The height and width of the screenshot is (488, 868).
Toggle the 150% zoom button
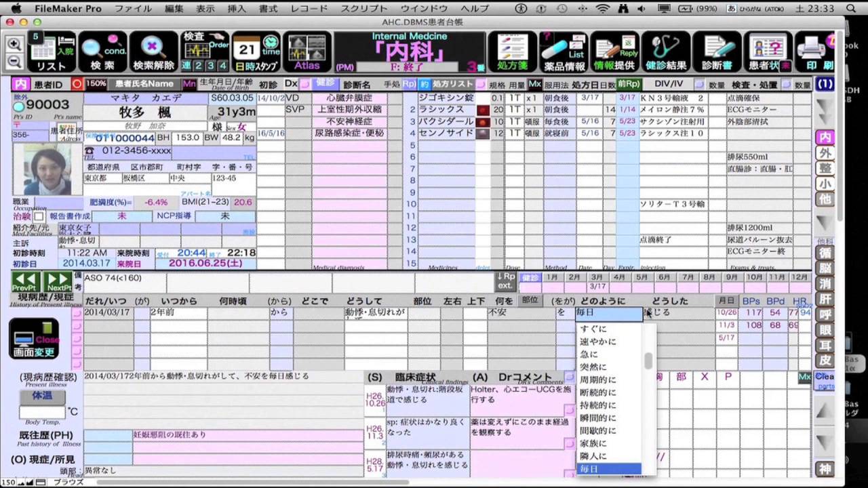click(x=96, y=84)
